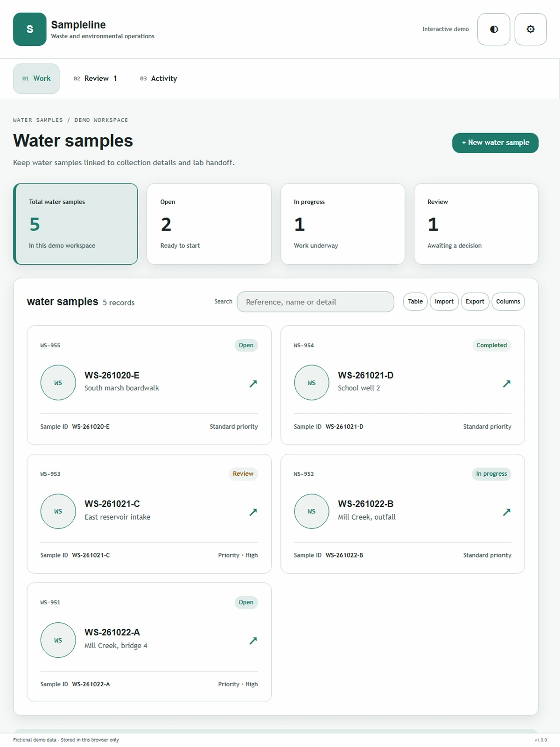Open the WS-261022-B title
This screenshot has width=560, height=747.
point(366,504)
